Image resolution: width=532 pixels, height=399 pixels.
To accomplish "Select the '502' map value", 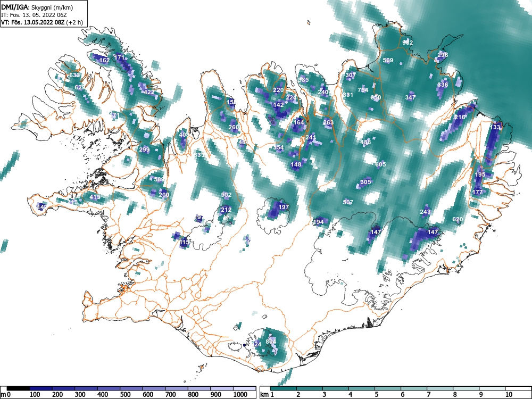I will point(226,194).
